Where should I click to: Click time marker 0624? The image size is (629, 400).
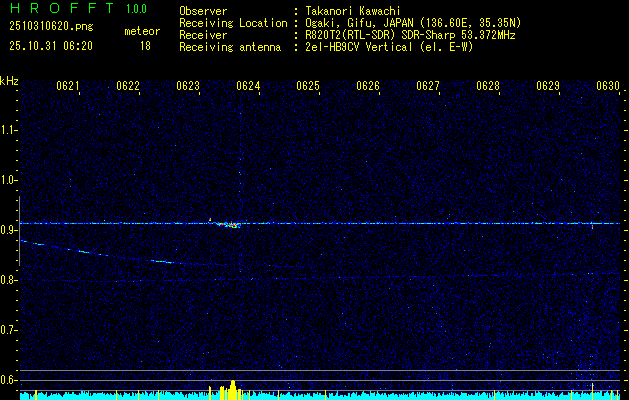point(248,86)
